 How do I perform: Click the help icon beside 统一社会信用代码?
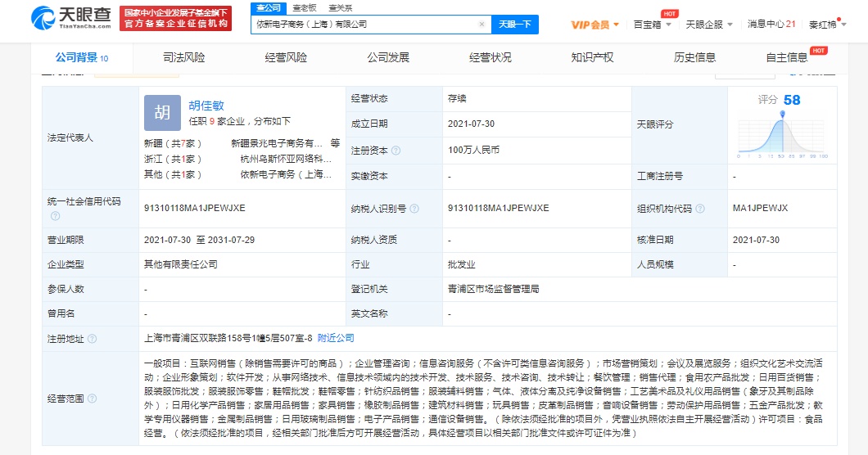tap(56, 216)
